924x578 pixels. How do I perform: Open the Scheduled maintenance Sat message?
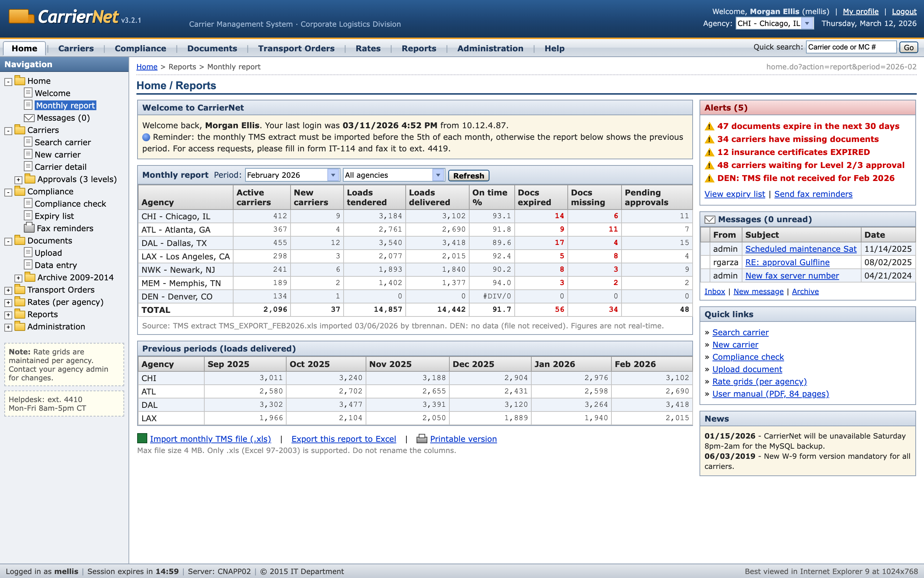point(801,249)
